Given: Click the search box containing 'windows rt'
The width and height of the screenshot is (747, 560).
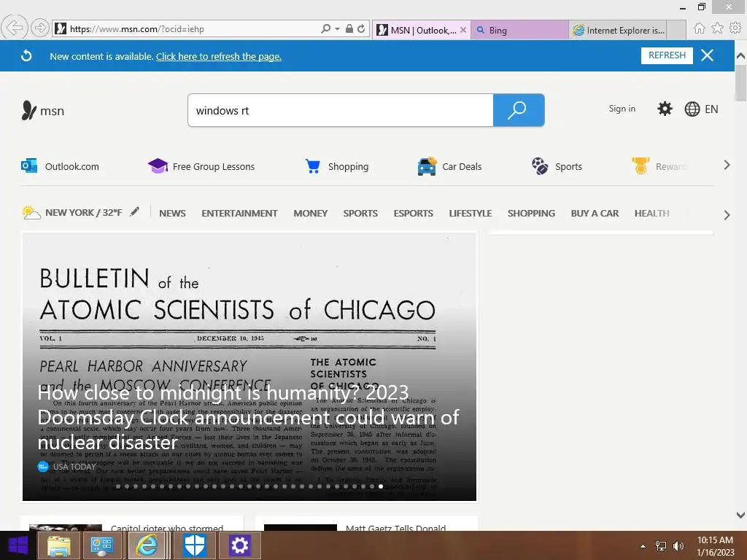Looking at the screenshot, I should pos(340,111).
